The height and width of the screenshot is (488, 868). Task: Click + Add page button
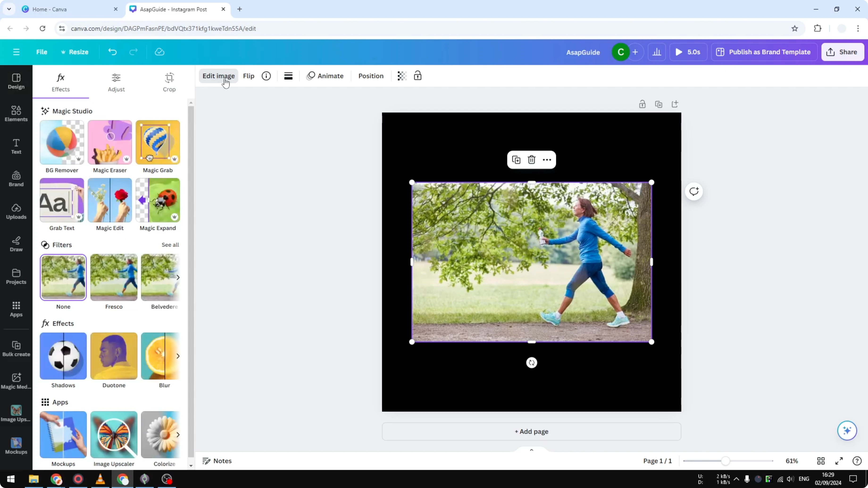click(x=531, y=431)
